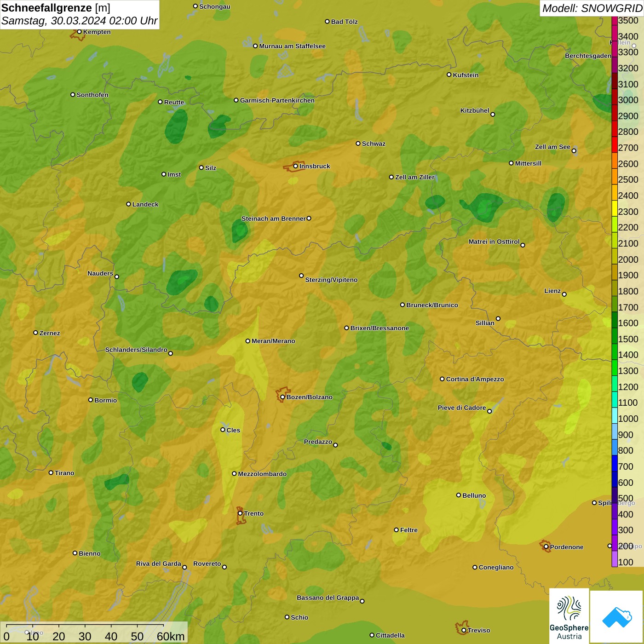Screen dimensions: 644x644
Task: Select the Innsbruck city label
Action: [x=315, y=166]
